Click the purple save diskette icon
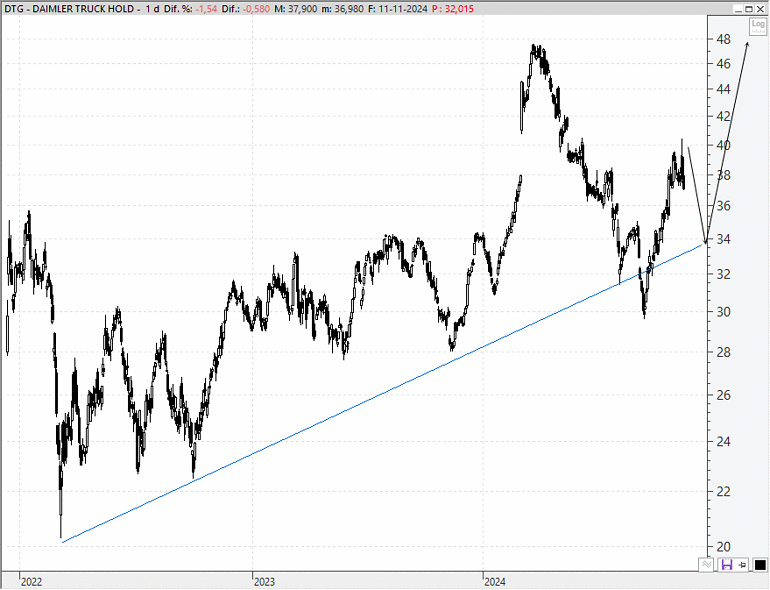The image size is (770, 590). click(726, 565)
